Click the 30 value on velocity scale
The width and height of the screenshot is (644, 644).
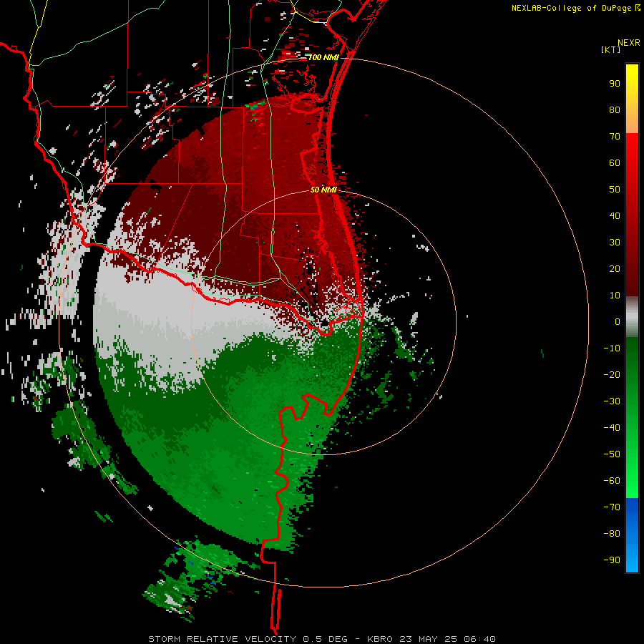(x=615, y=243)
